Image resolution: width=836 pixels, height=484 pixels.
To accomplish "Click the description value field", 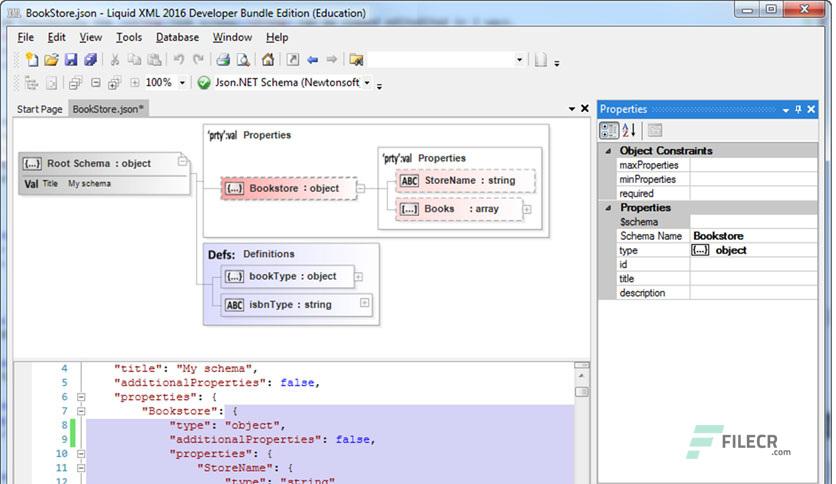I will pyautogui.click(x=753, y=293).
